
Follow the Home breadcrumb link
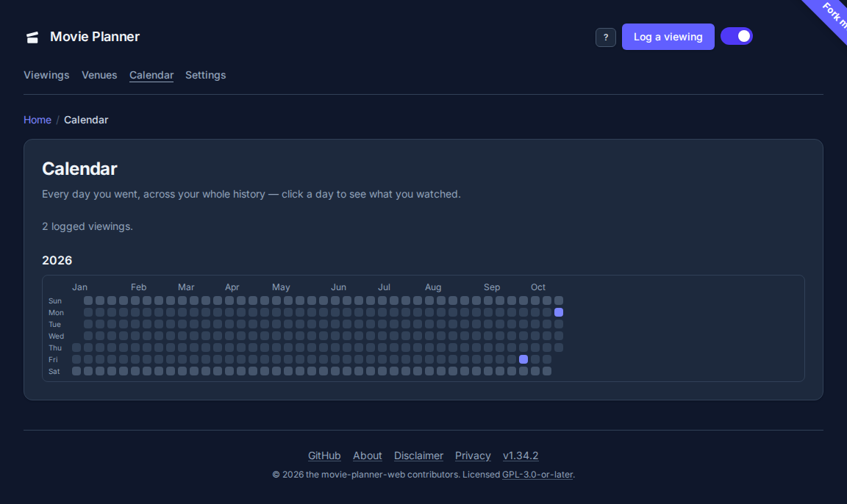(x=37, y=120)
